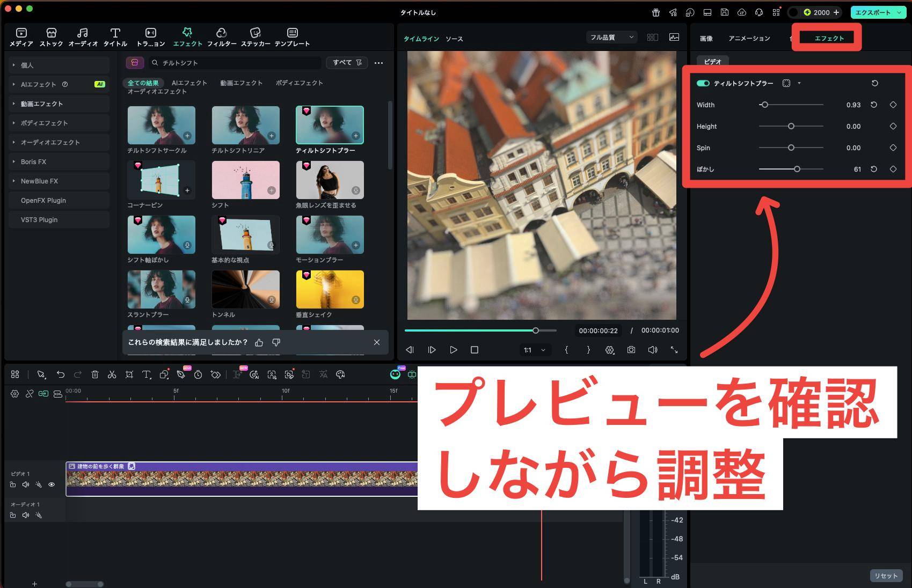Click the floppy disk save project icon
The width and height of the screenshot is (912, 588).
tap(725, 12)
